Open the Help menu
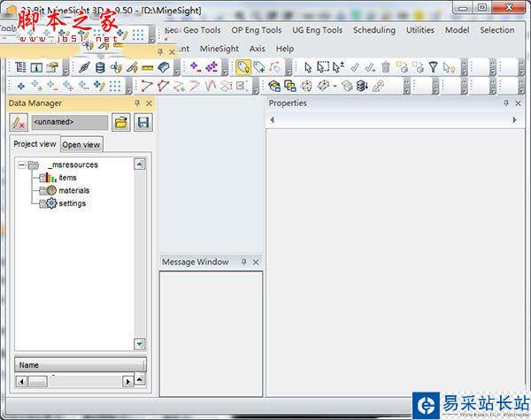The image size is (531, 420). coord(285,49)
